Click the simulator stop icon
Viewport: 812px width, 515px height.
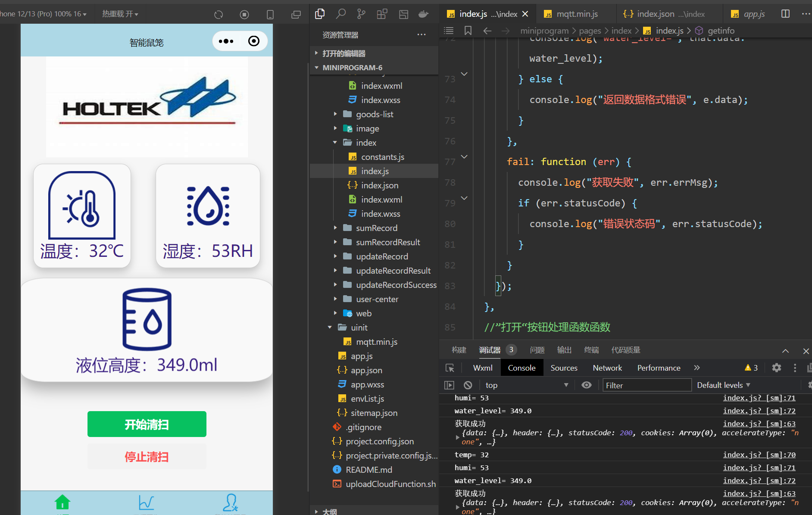(244, 15)
